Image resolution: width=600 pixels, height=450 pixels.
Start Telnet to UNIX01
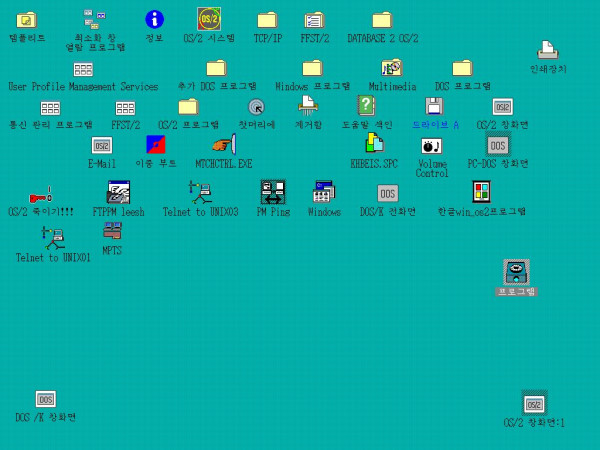(x=53, y=238)
